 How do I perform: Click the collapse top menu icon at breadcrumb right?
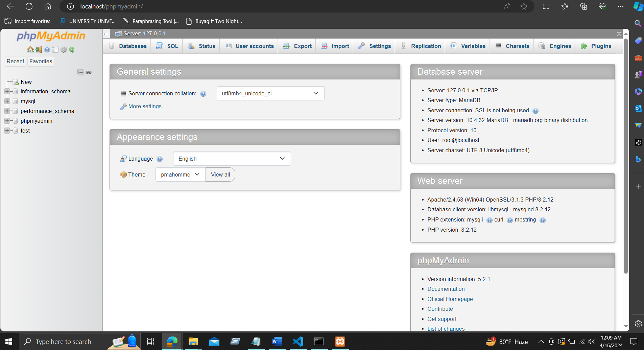619,34
